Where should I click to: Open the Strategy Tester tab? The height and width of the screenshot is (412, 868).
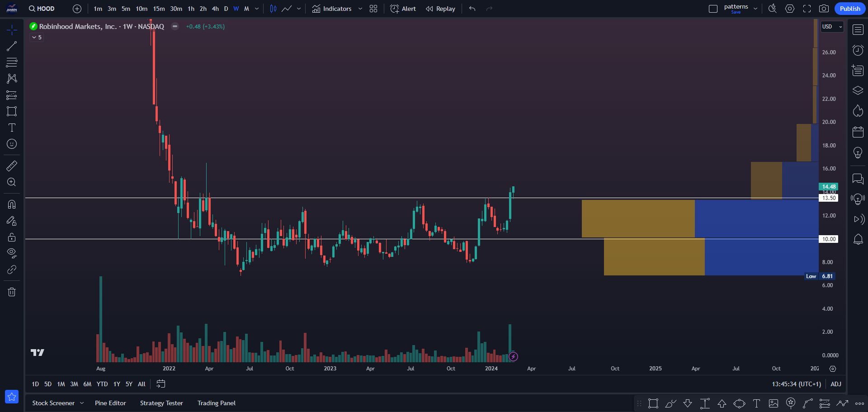[x=161, y=403]
